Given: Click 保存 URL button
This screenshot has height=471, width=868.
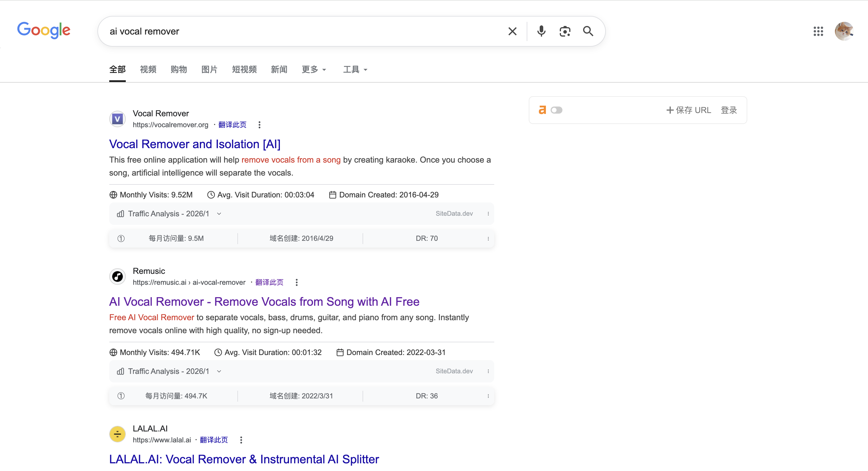Looking at the screenshot, I should pos(688,110).
